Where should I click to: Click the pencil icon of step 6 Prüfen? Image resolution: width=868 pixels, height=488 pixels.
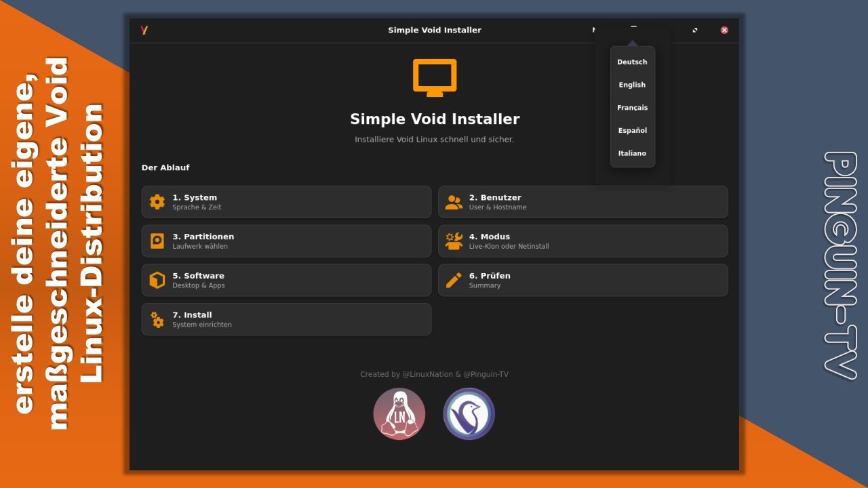click(x=454, y=280)
